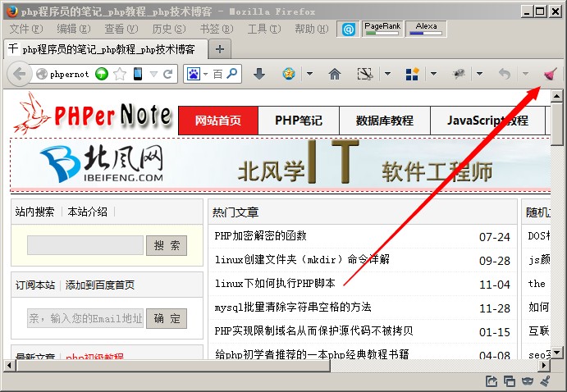The image size is (567, 392).
Task: Open the 工具 menu
Action: 264,29
